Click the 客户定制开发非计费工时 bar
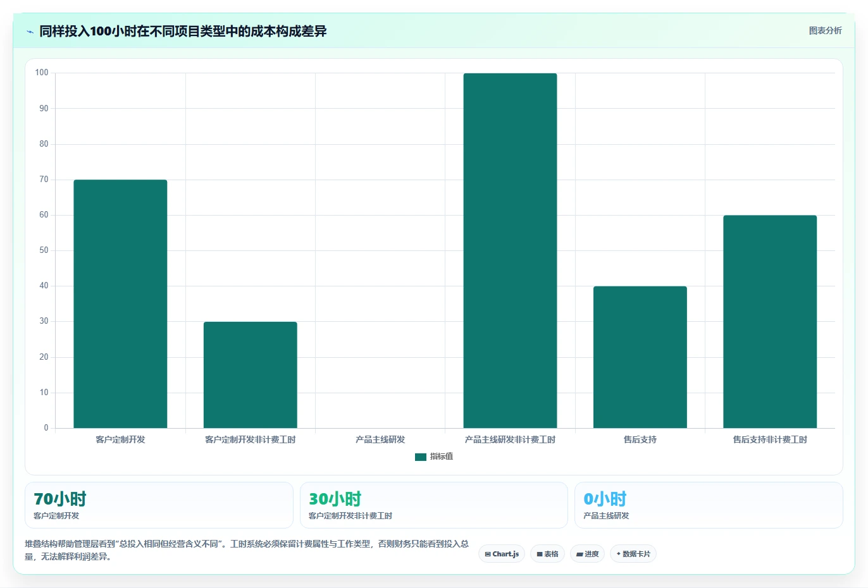 [251, 375]
